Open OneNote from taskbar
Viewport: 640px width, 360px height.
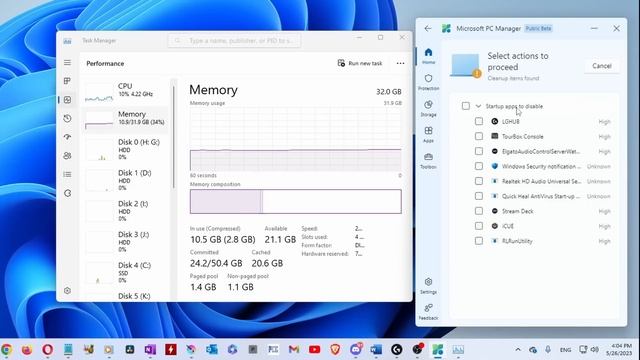[x=150, y=349]
